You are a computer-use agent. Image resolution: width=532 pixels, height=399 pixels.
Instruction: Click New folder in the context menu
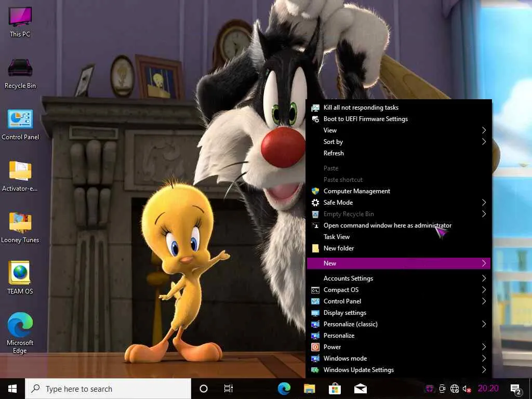coord(398,248)
